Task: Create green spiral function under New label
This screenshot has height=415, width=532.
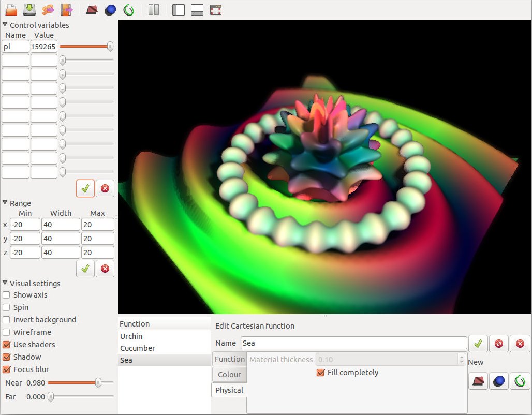Action: click(520, 381)
